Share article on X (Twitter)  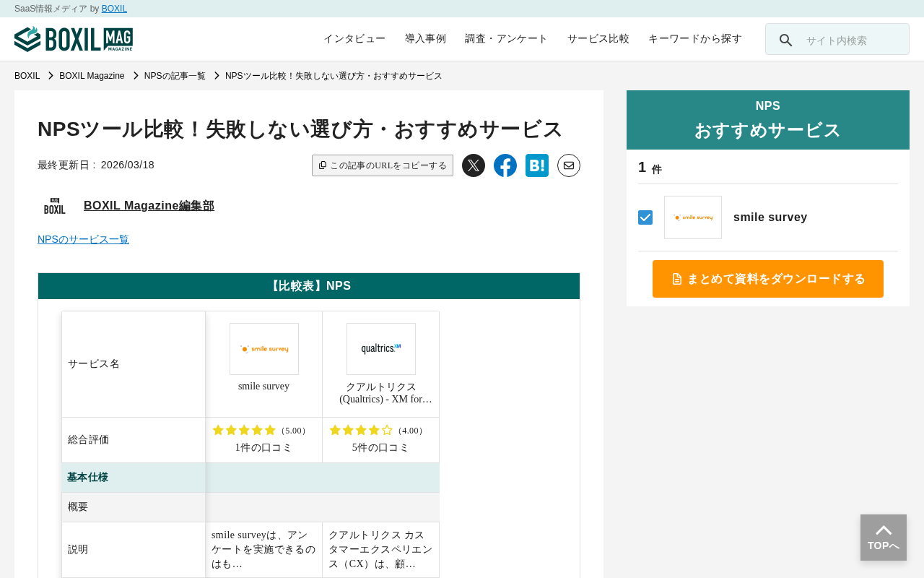474,165
